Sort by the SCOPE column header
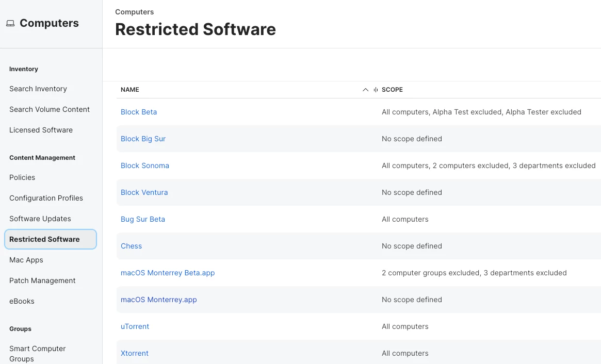 (x=392, y=90)
